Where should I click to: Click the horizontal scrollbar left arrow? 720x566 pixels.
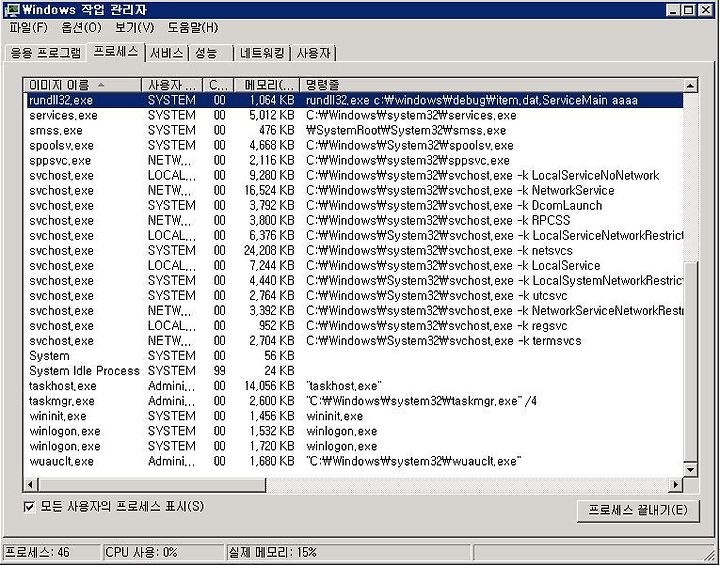[31, 484]
